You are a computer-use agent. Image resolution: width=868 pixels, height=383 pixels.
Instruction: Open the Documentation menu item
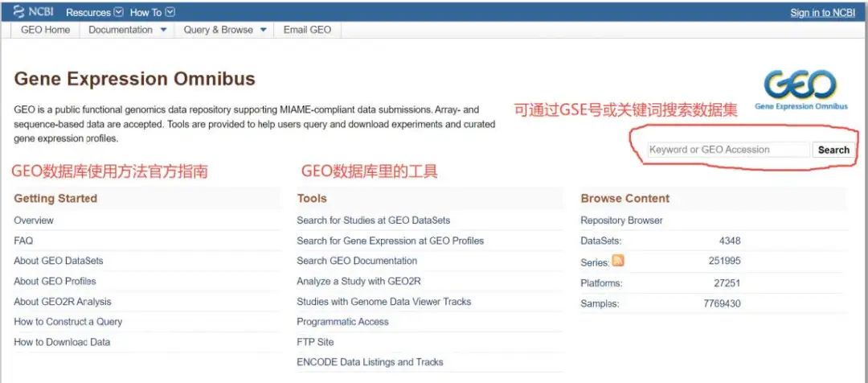(x=120, y=30)
